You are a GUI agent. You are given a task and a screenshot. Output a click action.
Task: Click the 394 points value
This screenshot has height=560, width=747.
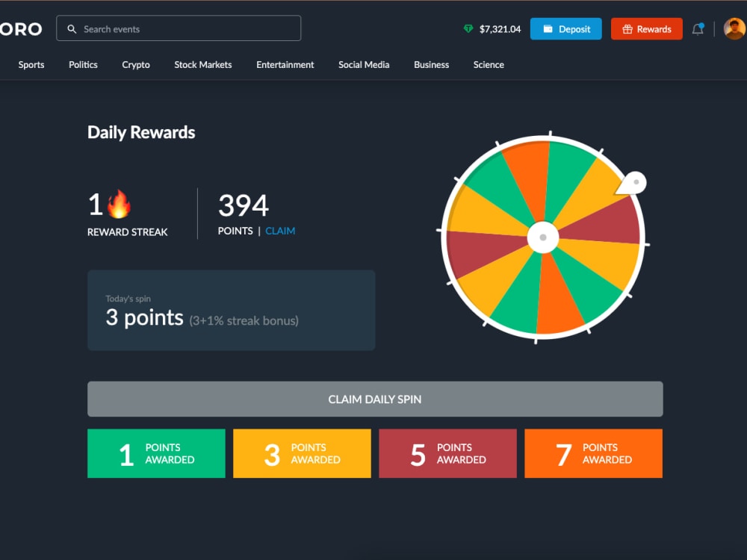(x=244, y=205)
